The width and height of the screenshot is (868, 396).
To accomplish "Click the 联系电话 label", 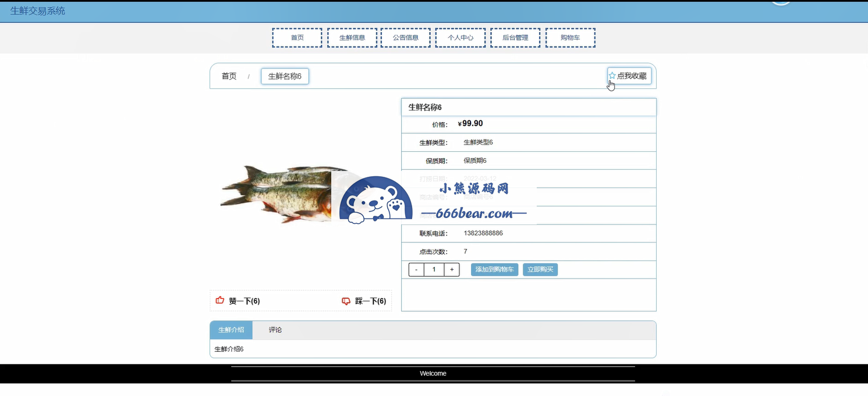I will coord(434,234).
